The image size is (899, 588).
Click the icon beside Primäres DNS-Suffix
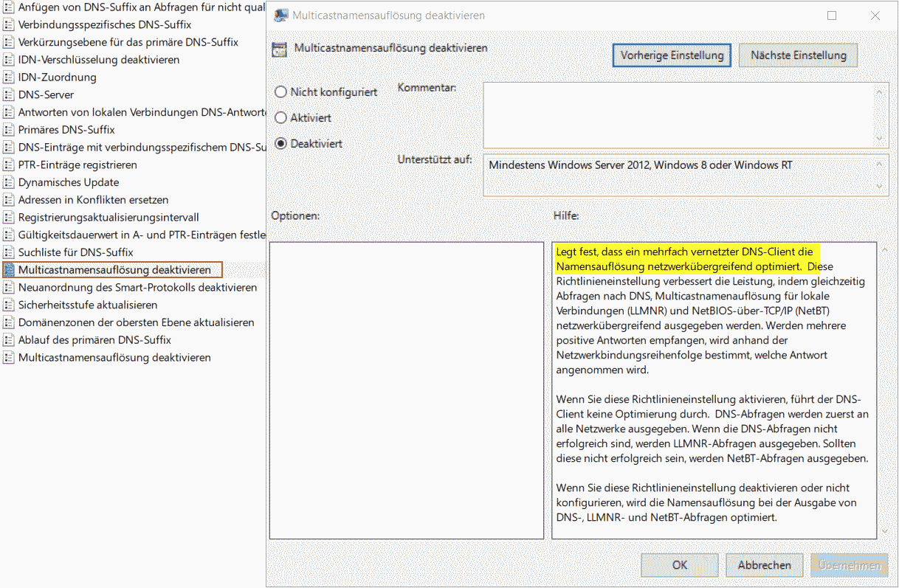pos(9,130)
